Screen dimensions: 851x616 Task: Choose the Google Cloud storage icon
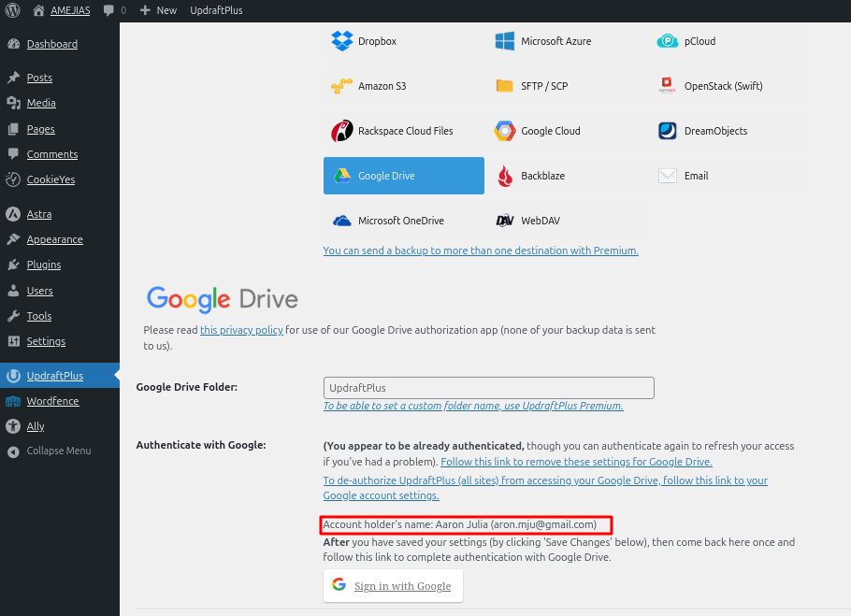click(x=505, y=131)
